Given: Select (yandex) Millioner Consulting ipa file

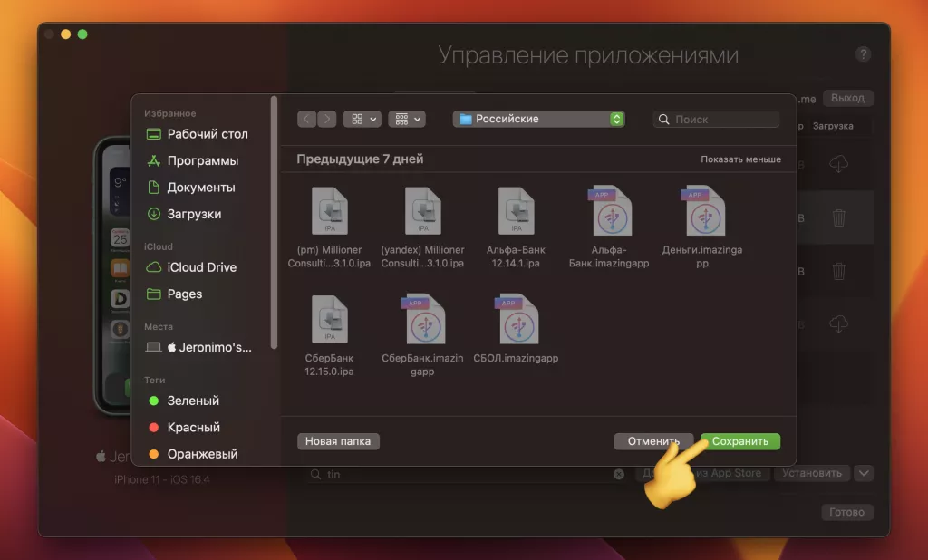Looking at the screenshot, I should click(x=422, y=228).
